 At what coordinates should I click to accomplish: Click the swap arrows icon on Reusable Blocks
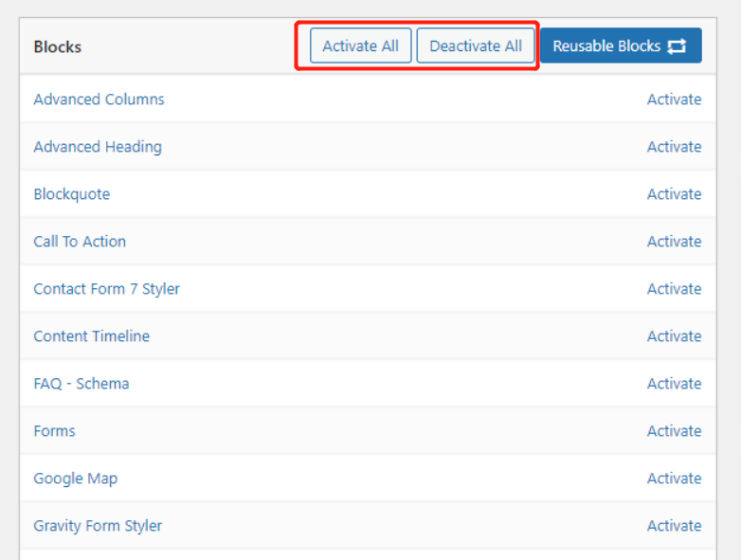[x=677, y=46]
